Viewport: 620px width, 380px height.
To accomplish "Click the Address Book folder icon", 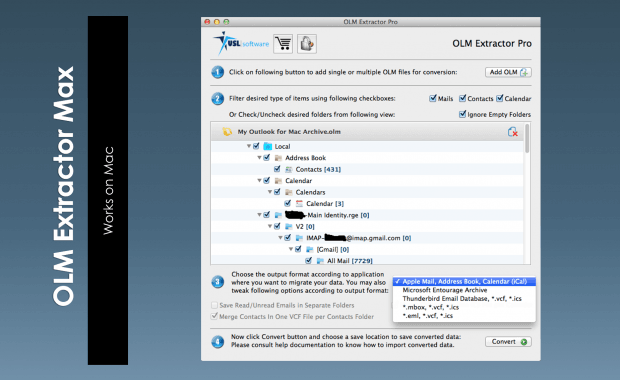I will (x=278, y=158).
